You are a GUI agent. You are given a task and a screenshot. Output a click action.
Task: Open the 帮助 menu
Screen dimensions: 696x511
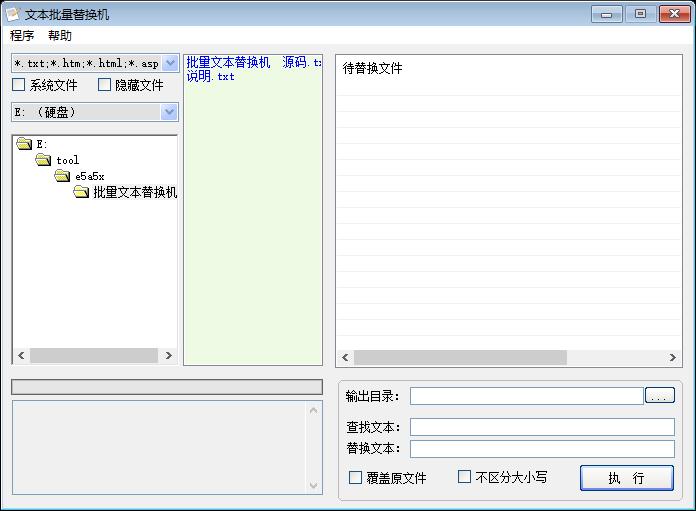(x=60, y=36)
